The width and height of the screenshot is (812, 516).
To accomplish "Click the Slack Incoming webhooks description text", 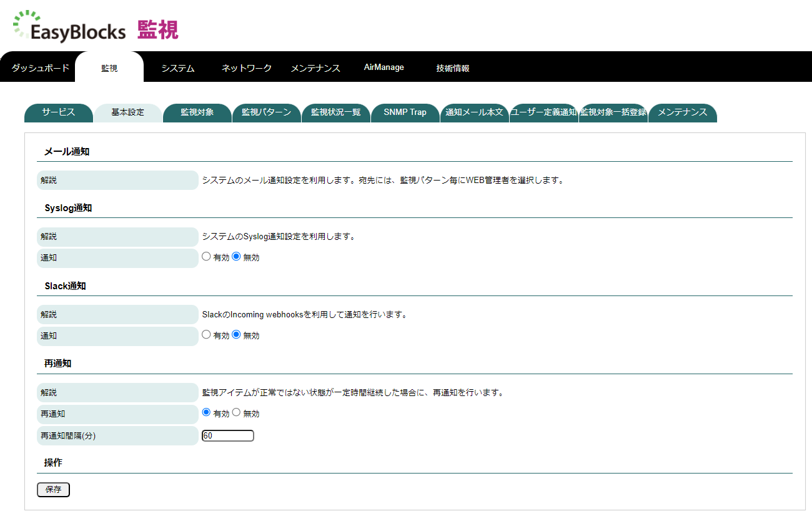I will coord(305,315).
